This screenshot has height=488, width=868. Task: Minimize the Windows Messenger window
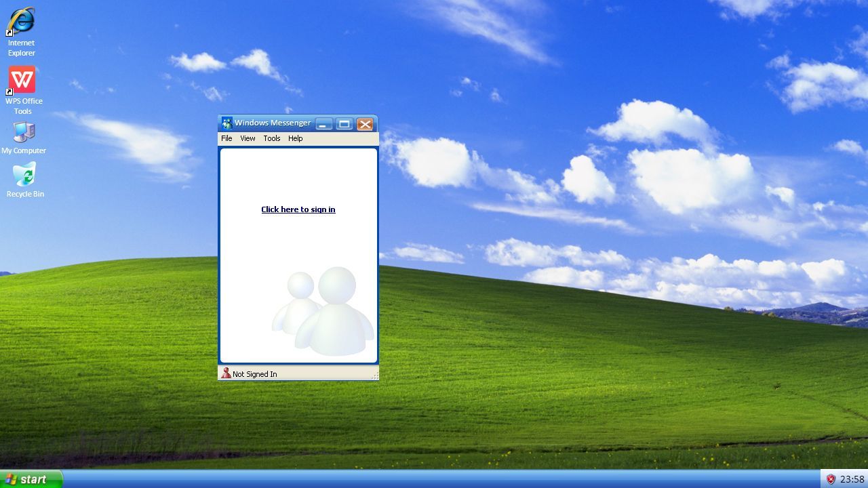[324, 123]
